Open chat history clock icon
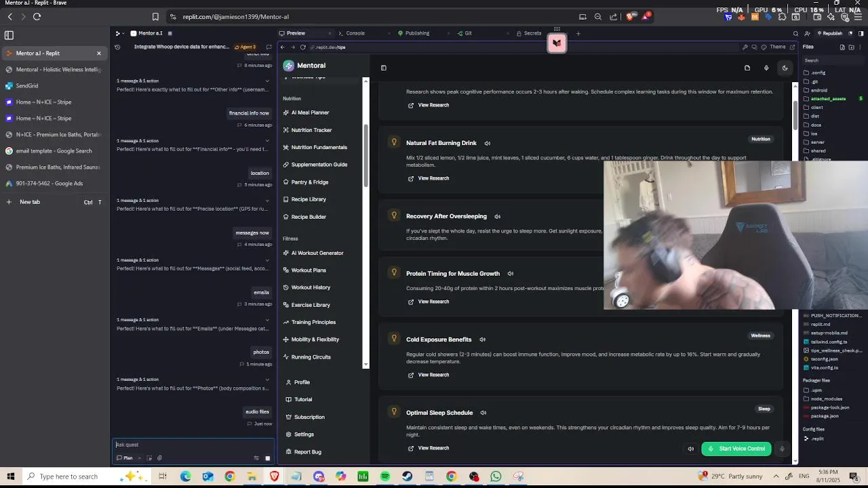868x488 pixels. coord(117,47)
